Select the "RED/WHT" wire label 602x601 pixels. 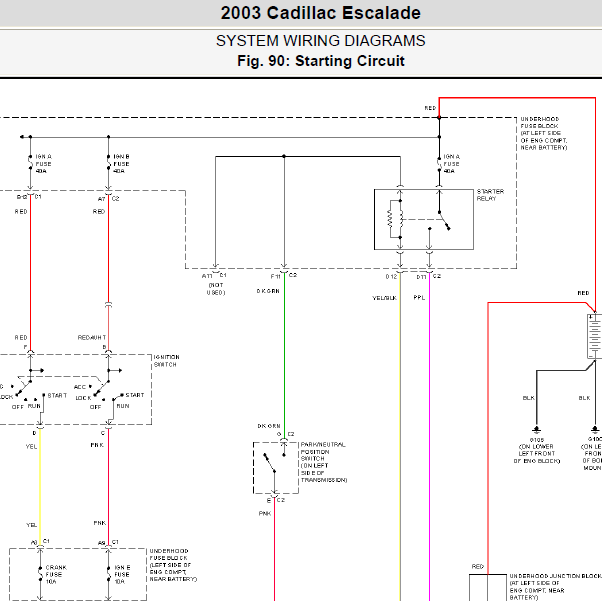point(92,338)
